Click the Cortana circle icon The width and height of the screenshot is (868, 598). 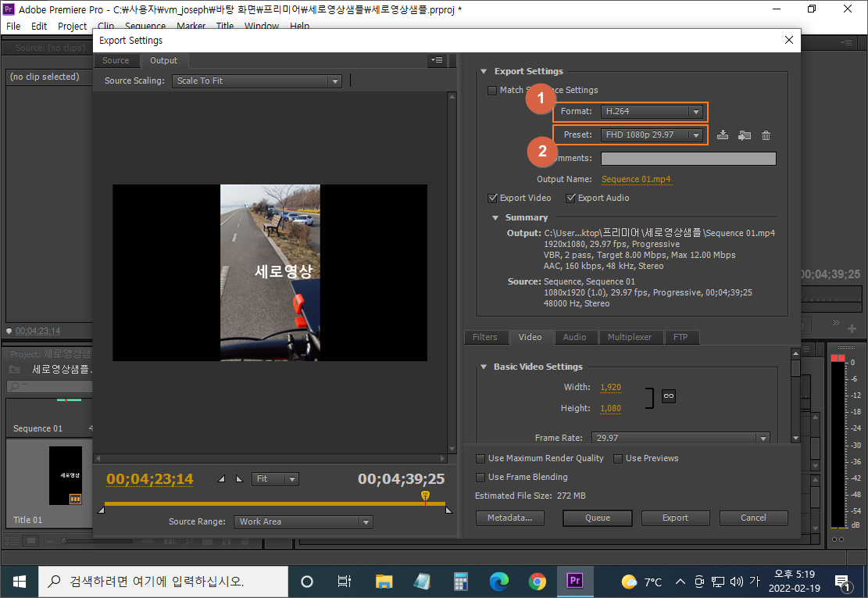[x=307, y=582]
